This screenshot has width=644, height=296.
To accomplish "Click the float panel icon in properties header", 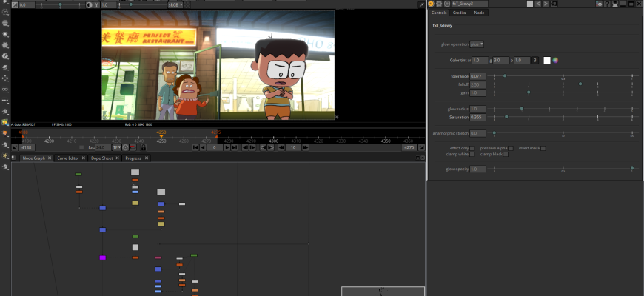I will [x=631, y=4].
